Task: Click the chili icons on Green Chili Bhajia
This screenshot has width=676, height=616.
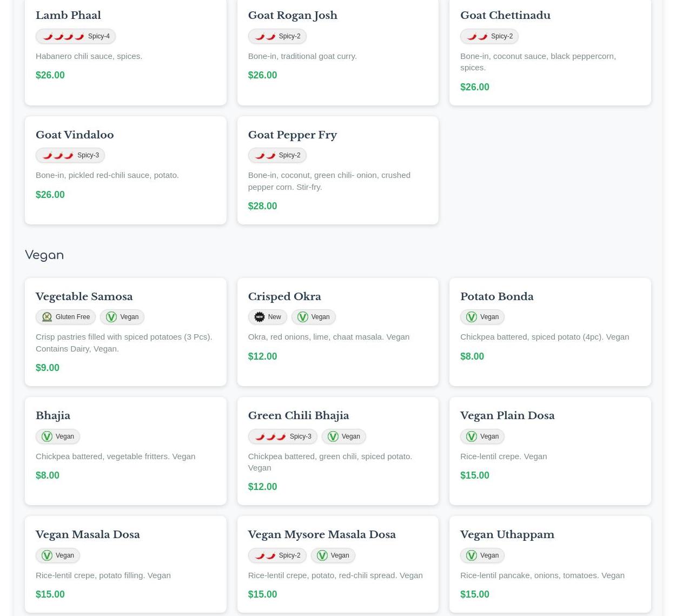Action: (270, 436)
